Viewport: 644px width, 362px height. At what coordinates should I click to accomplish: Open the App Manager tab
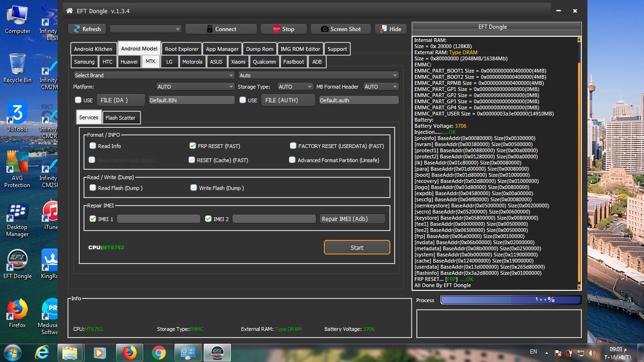[x=222, y=49]
